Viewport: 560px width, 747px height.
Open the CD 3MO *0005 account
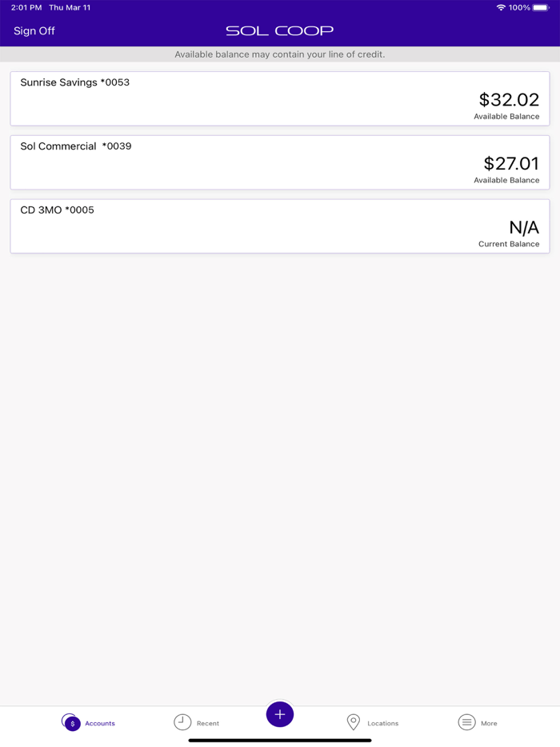[x=58, y=210]
